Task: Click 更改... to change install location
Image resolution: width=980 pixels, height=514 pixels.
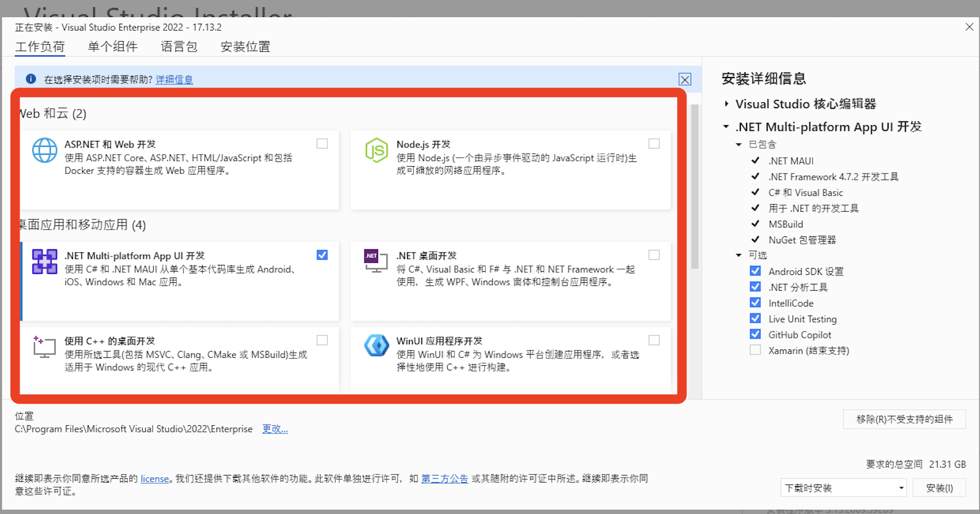Action: 275,429
